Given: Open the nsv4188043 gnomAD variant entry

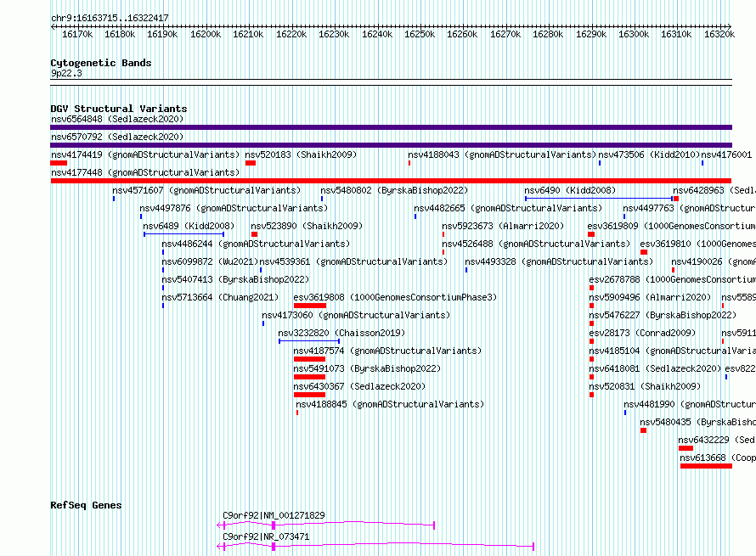Looking at the screenshot, I should tap(502, 154).
